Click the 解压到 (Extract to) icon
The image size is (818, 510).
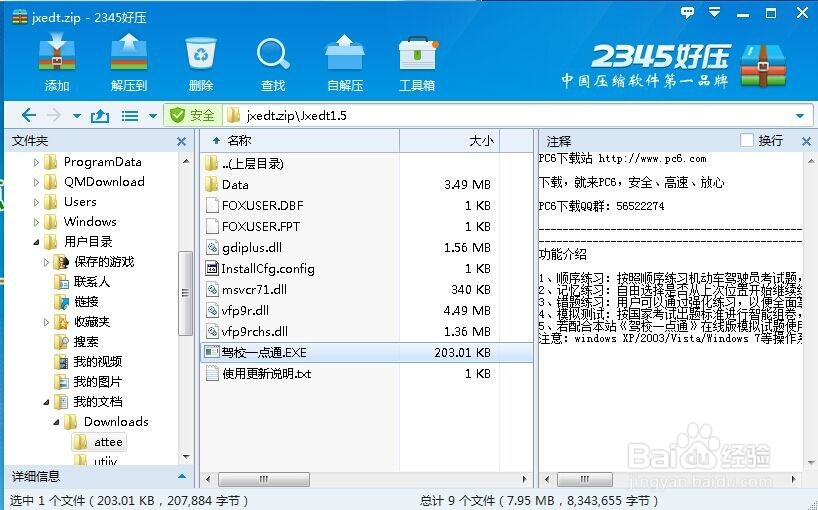click(x=128, y=62)
